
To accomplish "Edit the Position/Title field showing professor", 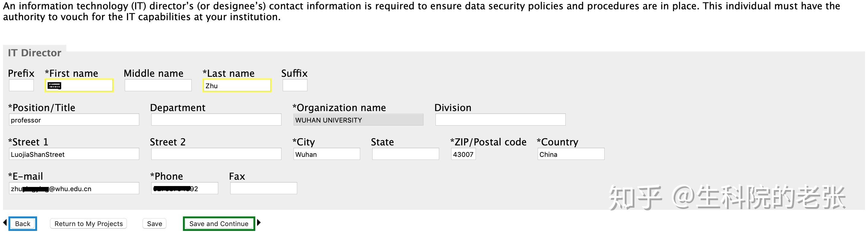I will coord(74,120).
